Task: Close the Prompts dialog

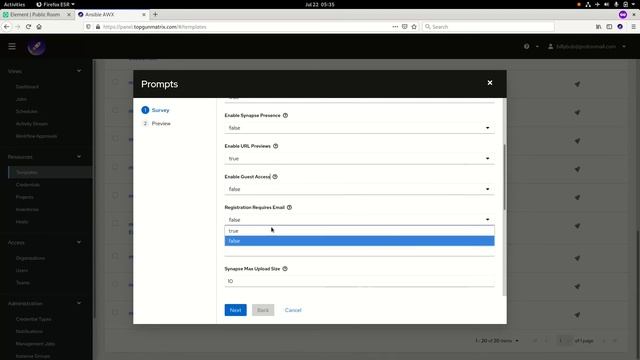Action: click(490, 83)
